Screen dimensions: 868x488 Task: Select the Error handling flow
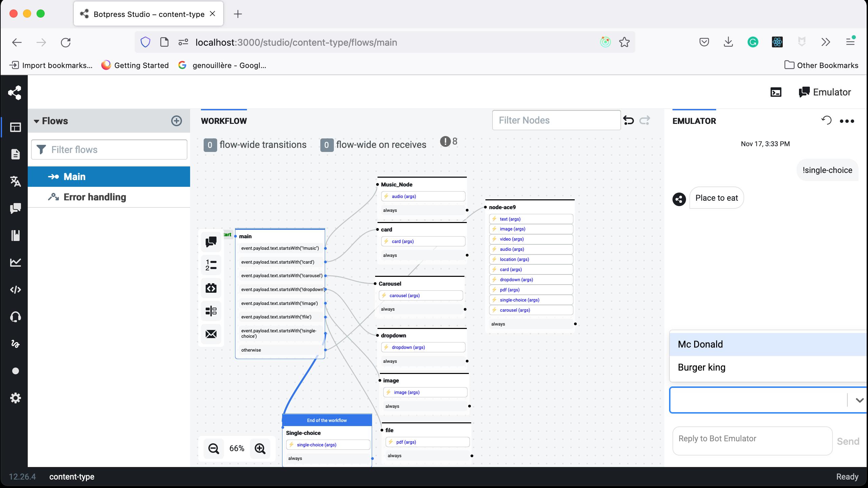[95, 197]
